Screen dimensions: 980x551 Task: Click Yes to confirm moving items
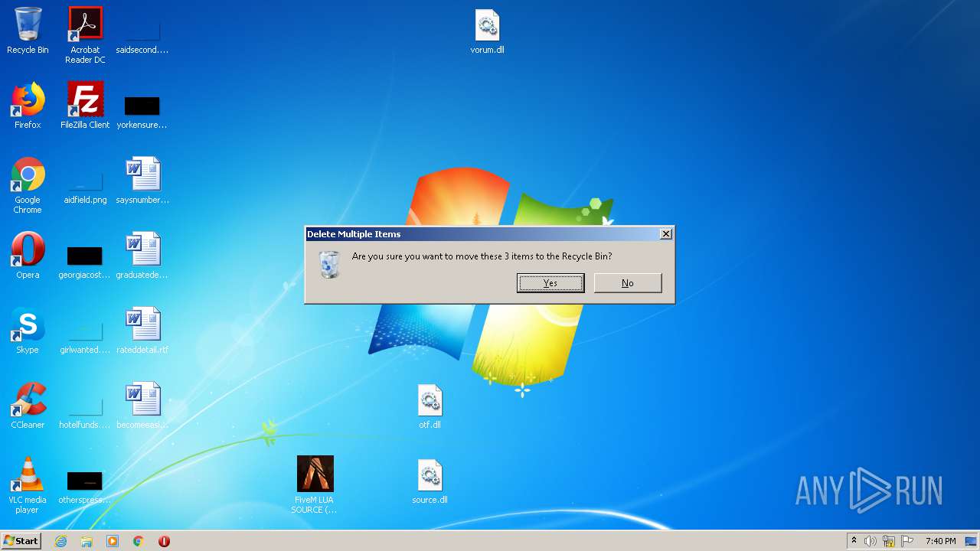click(x=550, y=283)
